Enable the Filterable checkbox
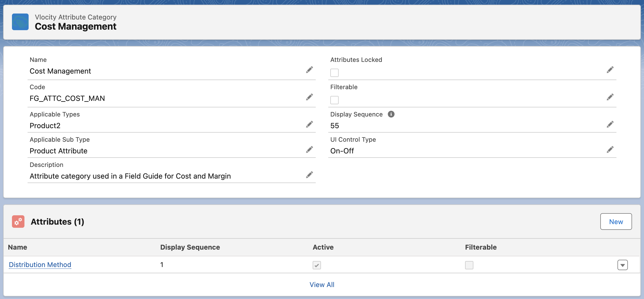Viewport: 644px width, 299px height. point(334,99)
